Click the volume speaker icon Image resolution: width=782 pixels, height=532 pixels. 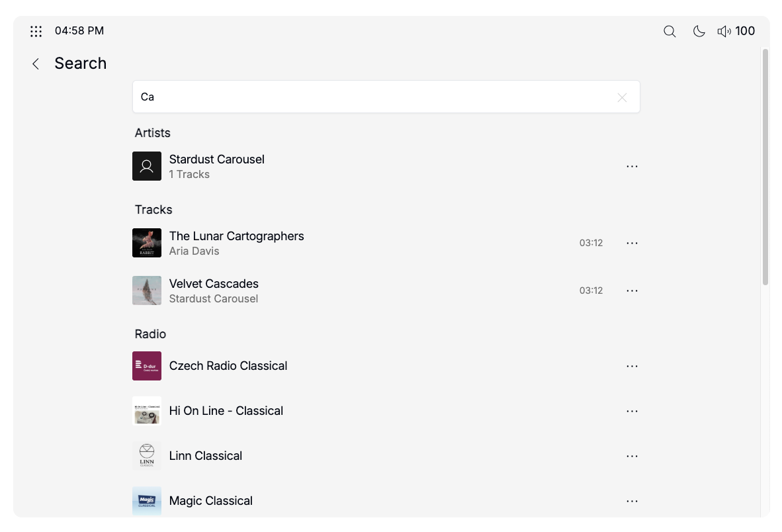[x=724, y=31]
